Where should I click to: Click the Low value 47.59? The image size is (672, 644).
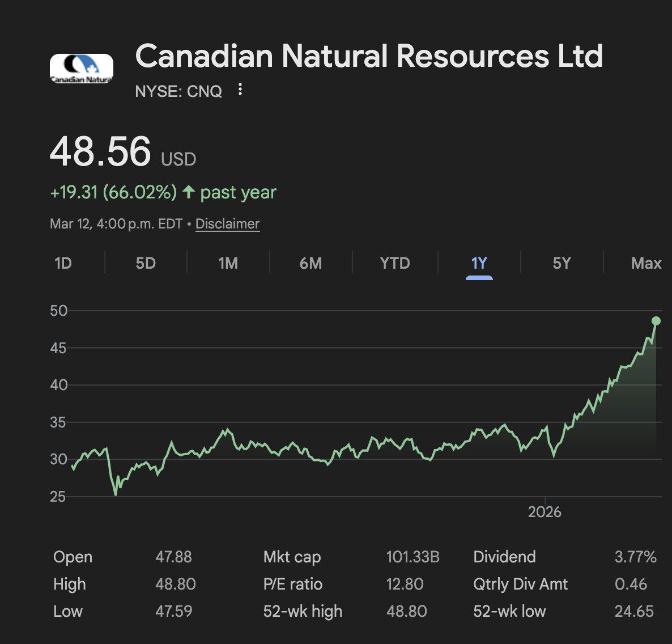pyautogui.click(x=173, y=611)
